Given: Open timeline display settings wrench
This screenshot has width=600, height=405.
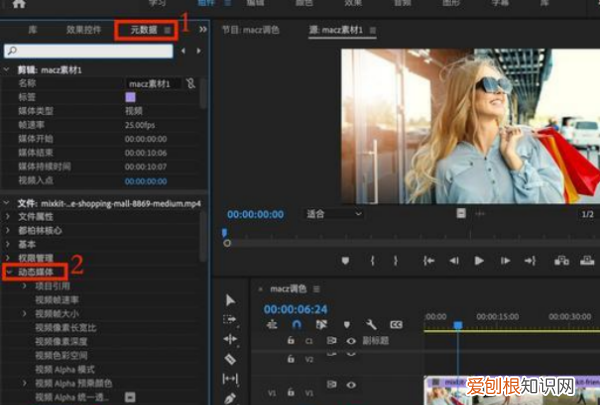Looking at the screenshot, I should (x=371, y=325).
